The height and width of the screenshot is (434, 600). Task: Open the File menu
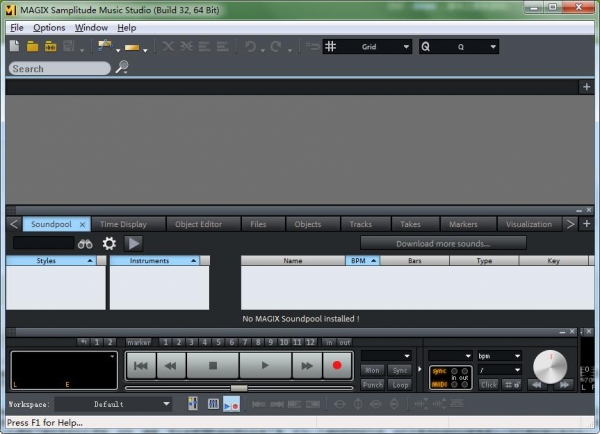tap(17, 28)
